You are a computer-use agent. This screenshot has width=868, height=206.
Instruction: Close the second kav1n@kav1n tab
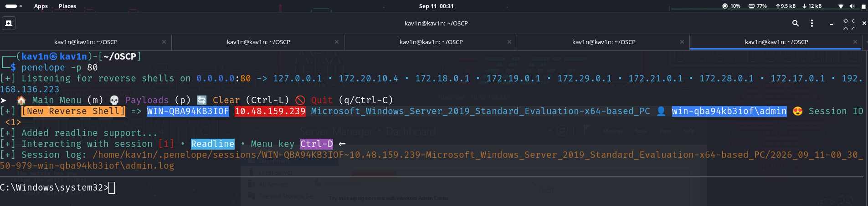[337, 42]
